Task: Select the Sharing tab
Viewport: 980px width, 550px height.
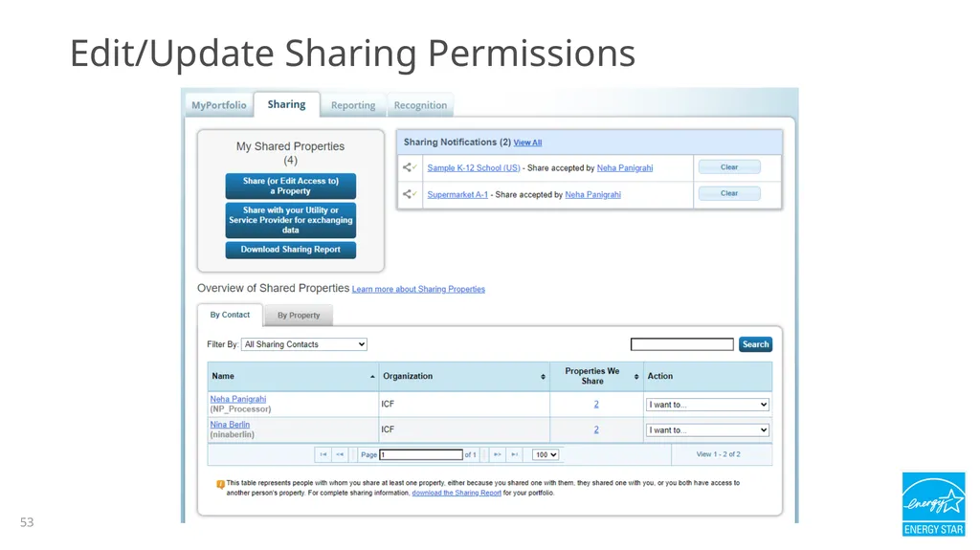Action: [x=287, y=104]
